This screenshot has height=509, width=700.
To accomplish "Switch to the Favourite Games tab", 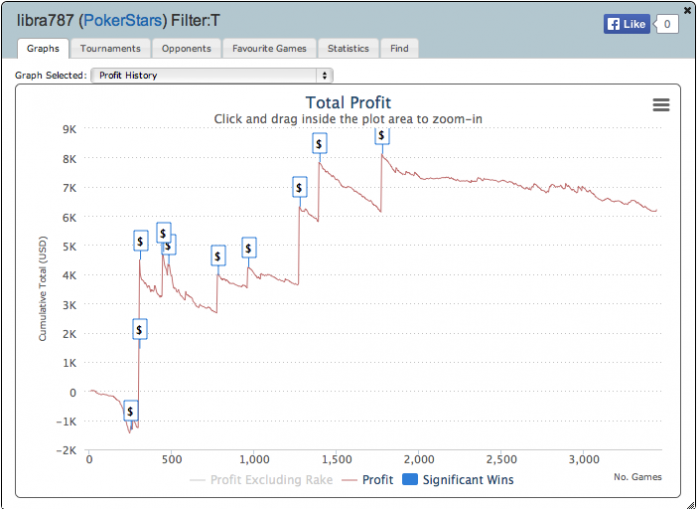I will click(x=269, y=48).
